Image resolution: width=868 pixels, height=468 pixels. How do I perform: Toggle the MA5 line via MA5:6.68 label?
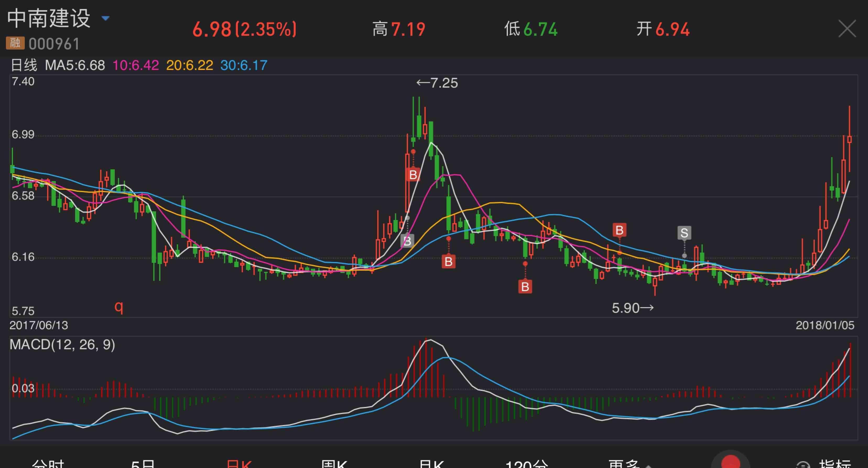click(x=75, y=65)
